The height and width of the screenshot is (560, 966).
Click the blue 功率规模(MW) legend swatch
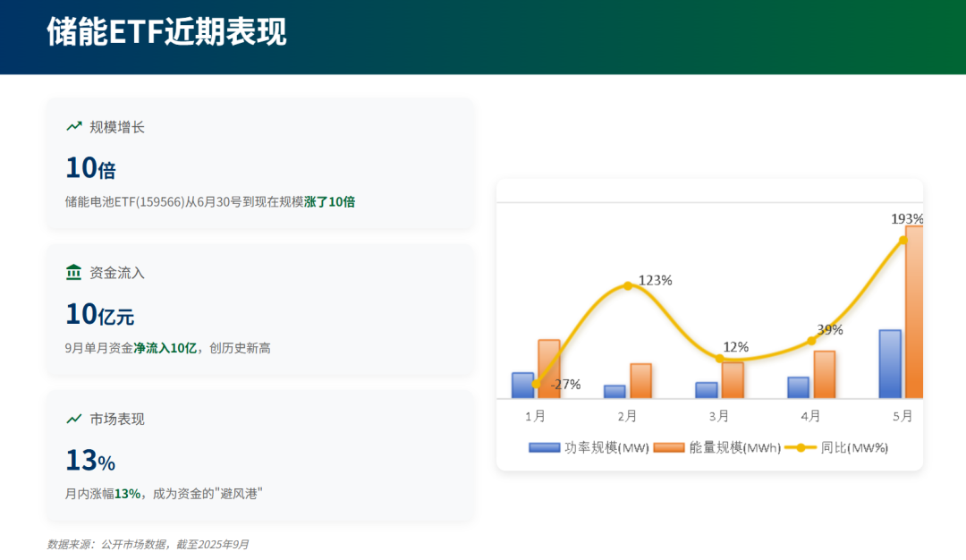coord(544,447)
